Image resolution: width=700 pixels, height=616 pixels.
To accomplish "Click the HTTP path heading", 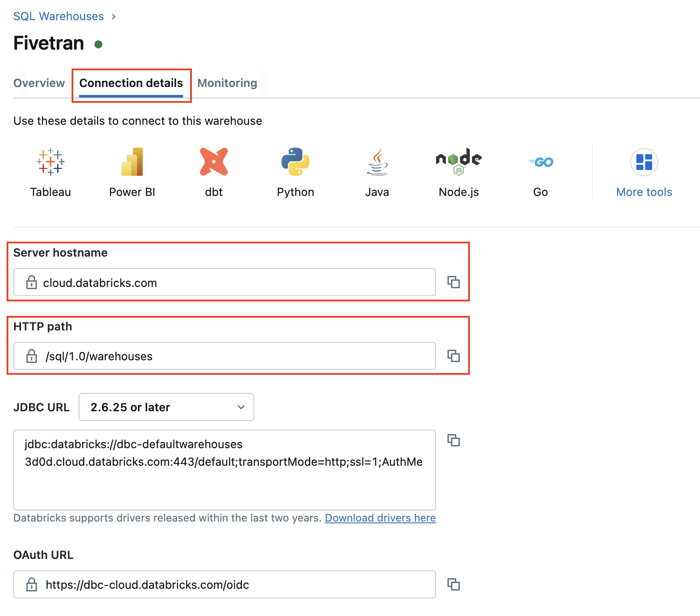I will point(43,326).
